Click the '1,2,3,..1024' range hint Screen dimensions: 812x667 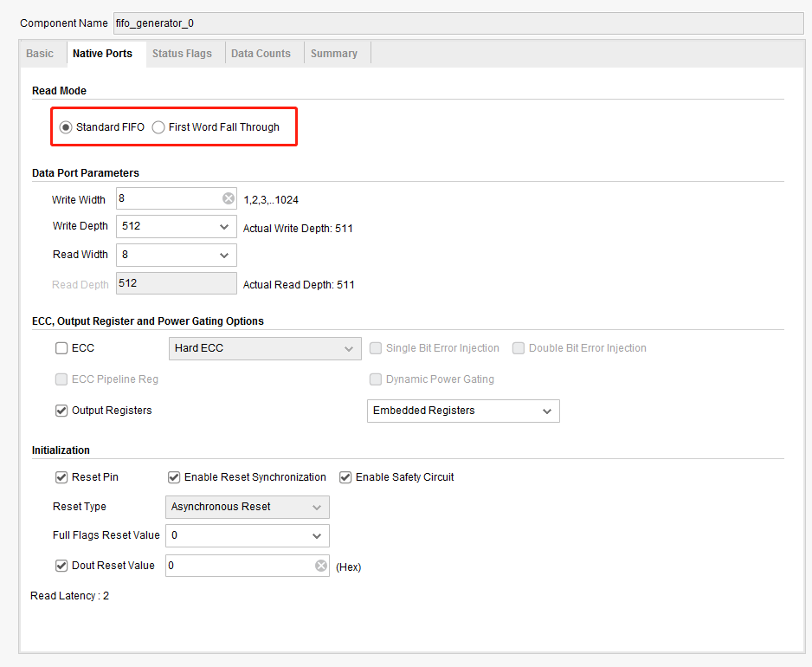[x=271, y=200]
